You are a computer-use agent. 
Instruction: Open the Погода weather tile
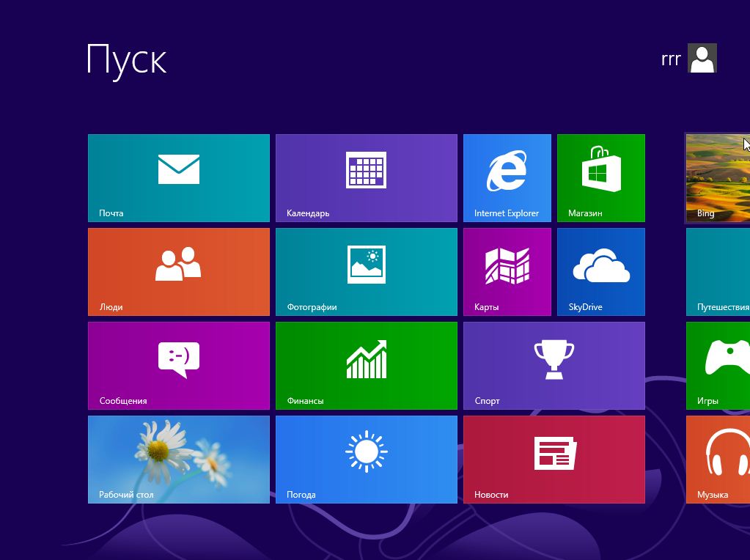click(x=367, y=460)
